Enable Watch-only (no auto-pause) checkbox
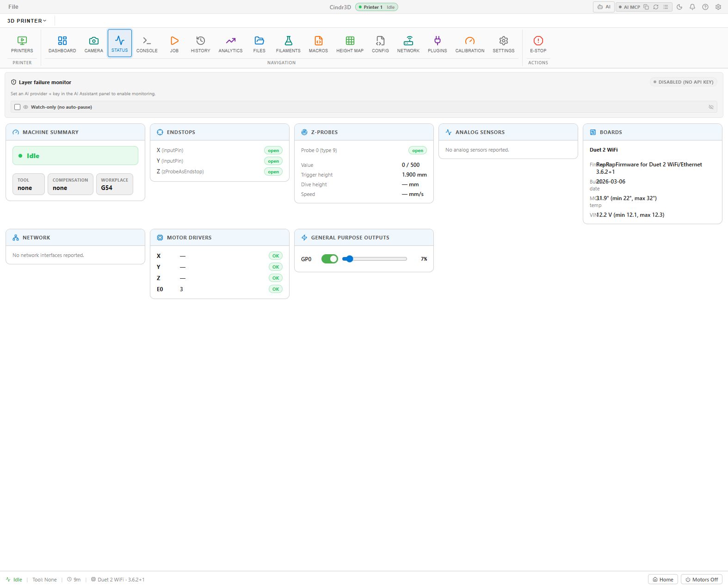728x587 pixels. tap(17, 107)
